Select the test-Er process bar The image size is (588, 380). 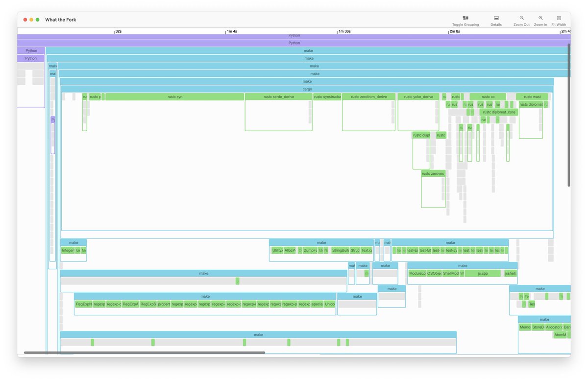pyautogui.click(x=413, y=250)
